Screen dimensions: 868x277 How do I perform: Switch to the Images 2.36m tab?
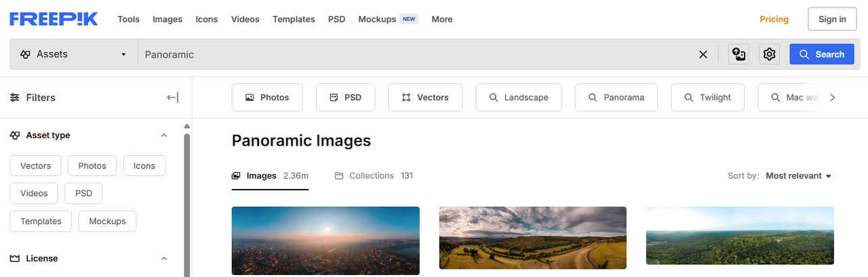(x=270, y=175)
